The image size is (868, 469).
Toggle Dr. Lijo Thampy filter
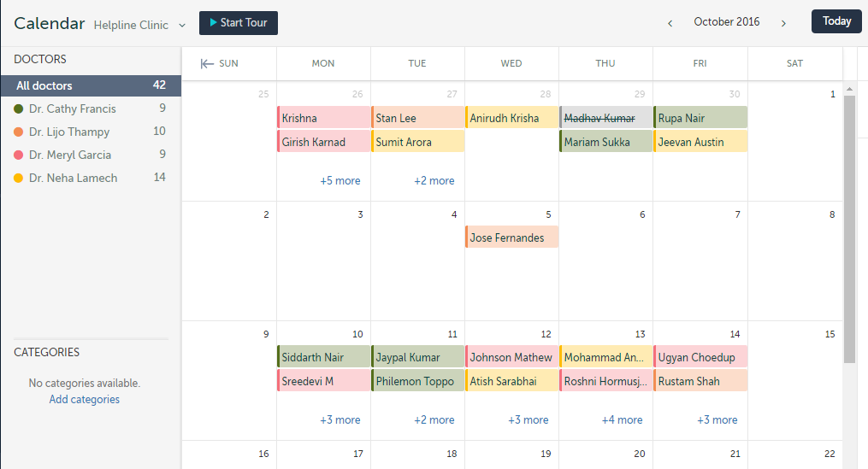click(73, 132)
